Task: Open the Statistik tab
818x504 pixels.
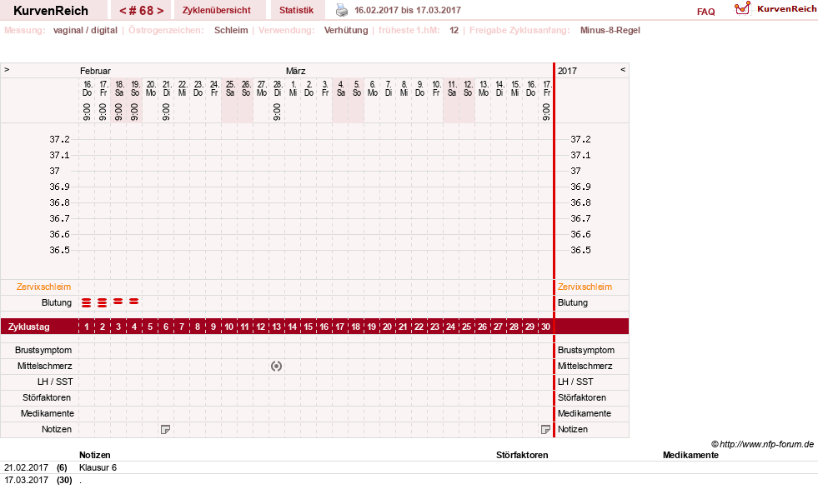Action: click(296, 11)
